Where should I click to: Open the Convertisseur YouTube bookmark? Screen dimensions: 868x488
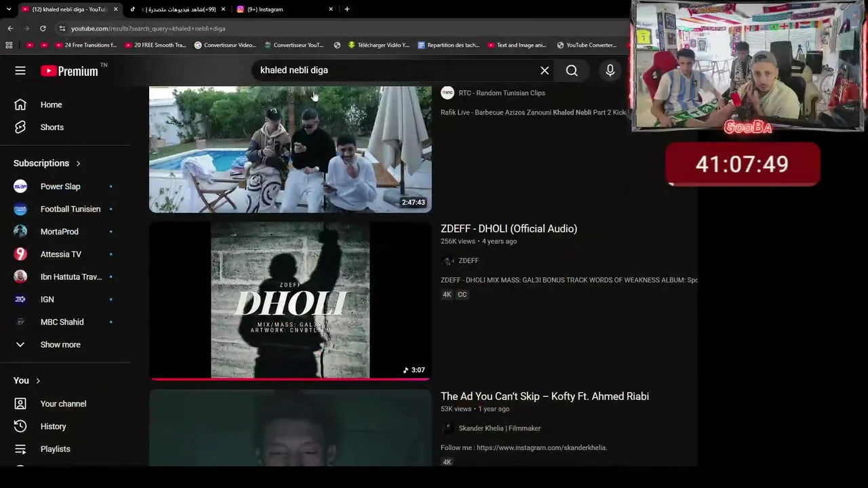click(294, 45)
